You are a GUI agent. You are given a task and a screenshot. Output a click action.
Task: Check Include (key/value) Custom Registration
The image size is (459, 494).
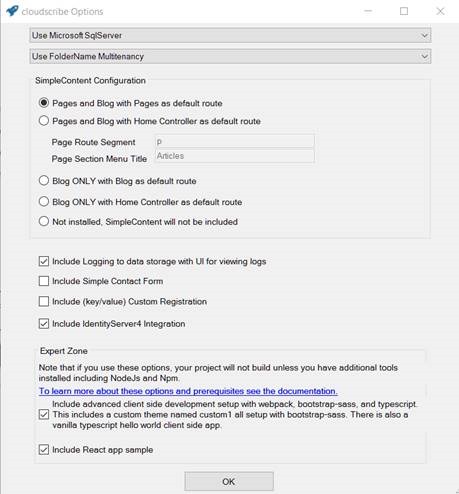(x=44, y=301)
